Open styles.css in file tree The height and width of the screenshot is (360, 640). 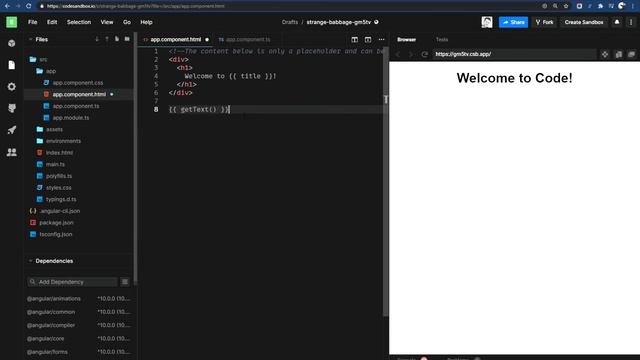point(58,188)
